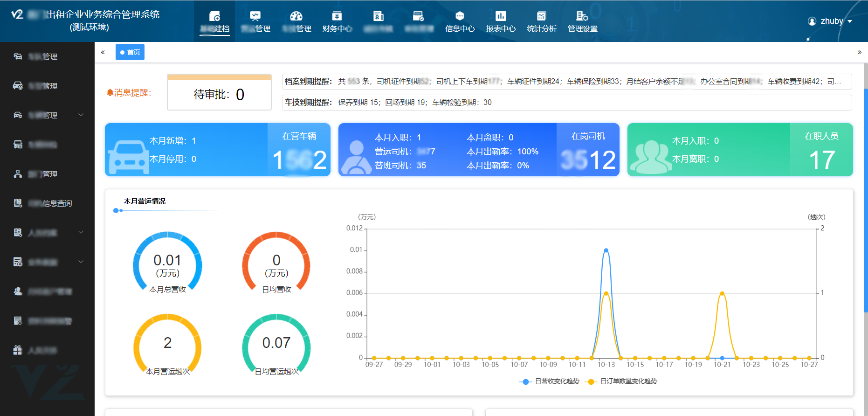Open the 统计分析 menu

(541, 22)
